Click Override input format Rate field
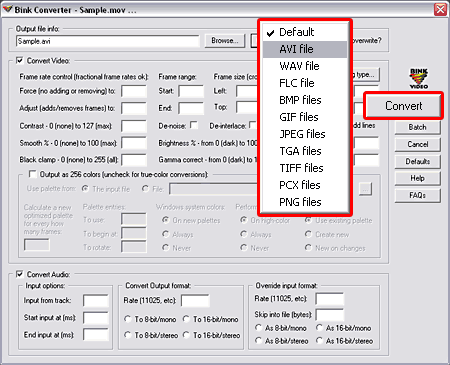450x365 pixels. tap(330, 299)
